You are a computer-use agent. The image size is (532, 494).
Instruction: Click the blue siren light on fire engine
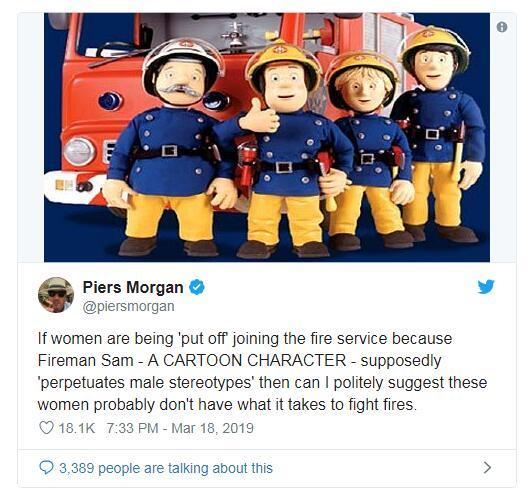pyautogui.click(x=110, y=101)
